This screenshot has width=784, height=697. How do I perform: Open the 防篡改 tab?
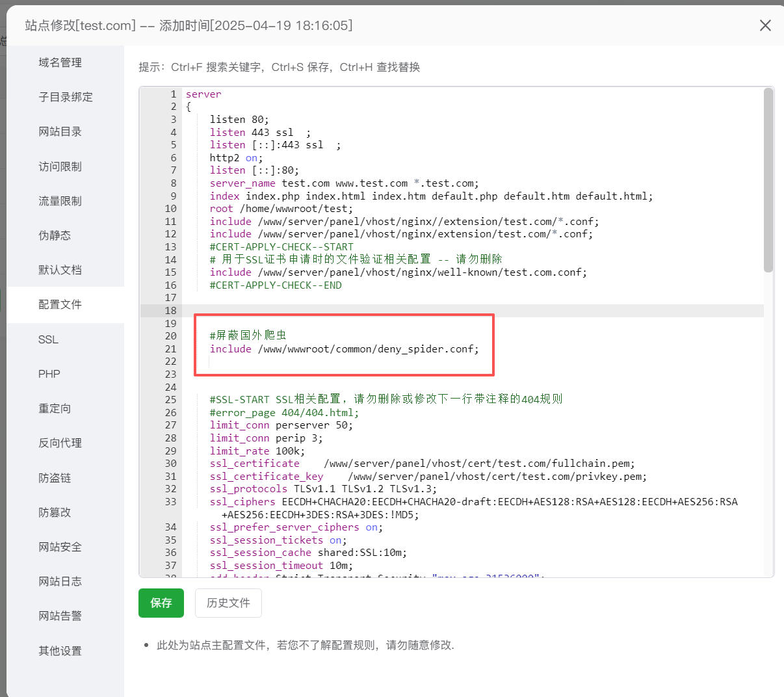coord(55,512)
